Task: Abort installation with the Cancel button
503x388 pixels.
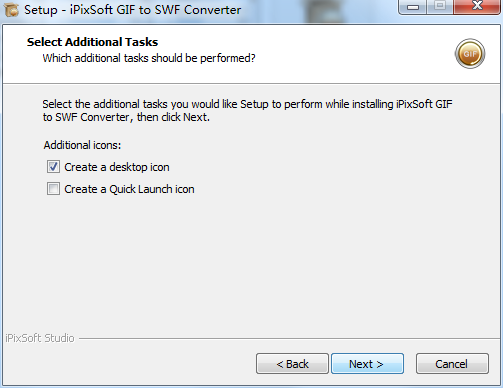Action: (x=452, y=364)
